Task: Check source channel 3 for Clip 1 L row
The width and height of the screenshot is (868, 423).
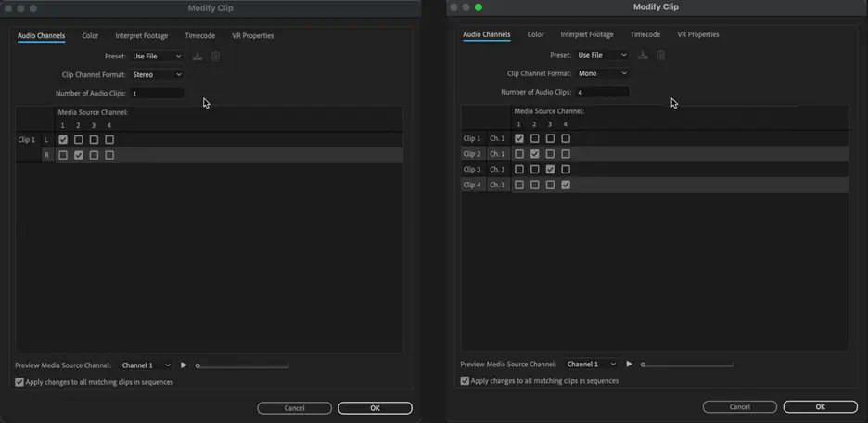Action: 94,140
